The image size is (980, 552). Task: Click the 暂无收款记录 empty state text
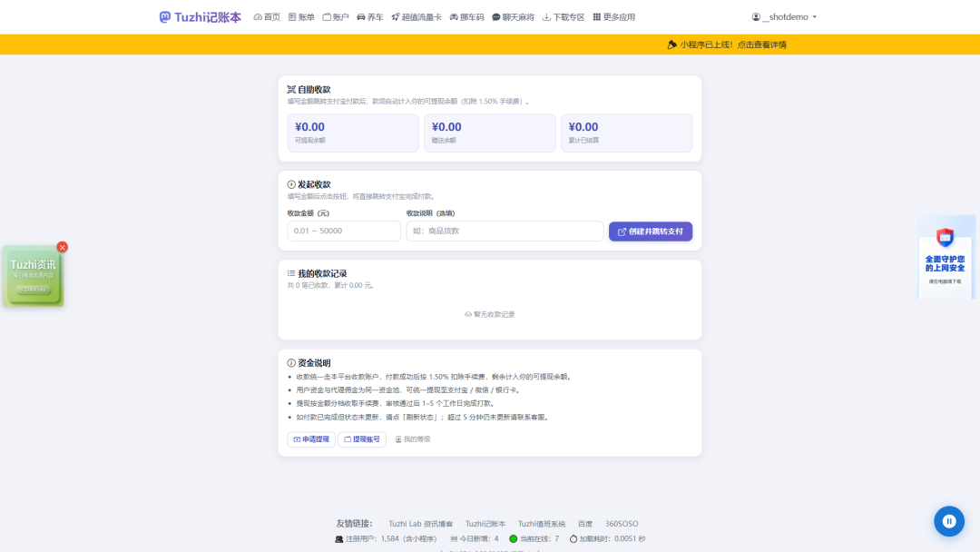pos(489,314)
